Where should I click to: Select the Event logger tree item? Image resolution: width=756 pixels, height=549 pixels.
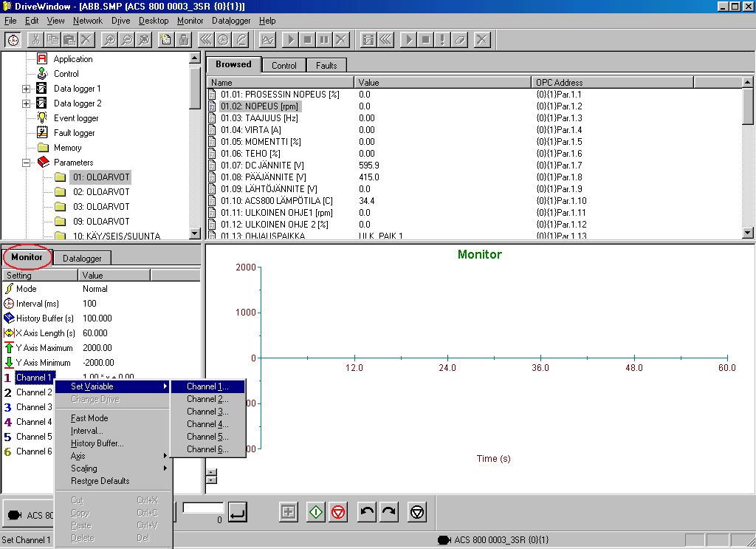pos(76,118)
